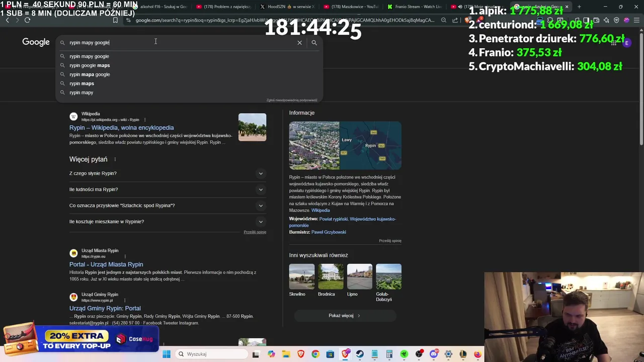This screenshot has width=644, height=362.
Task: Open the Google account avatar
Action: (x=626, y=43)
